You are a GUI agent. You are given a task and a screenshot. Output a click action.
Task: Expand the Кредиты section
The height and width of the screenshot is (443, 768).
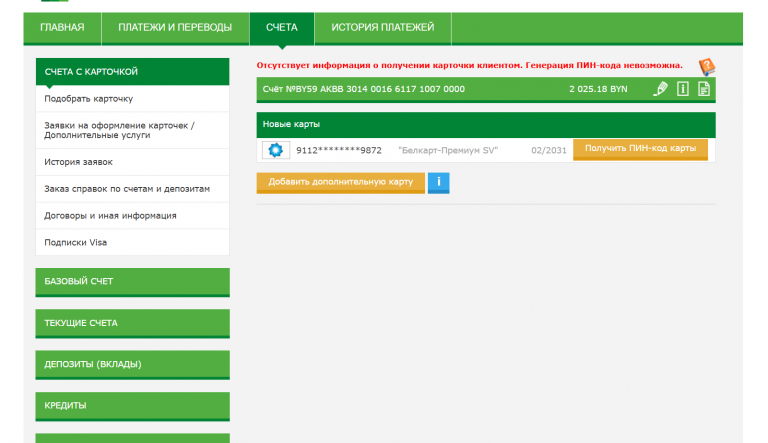click(x=133, y=406)
